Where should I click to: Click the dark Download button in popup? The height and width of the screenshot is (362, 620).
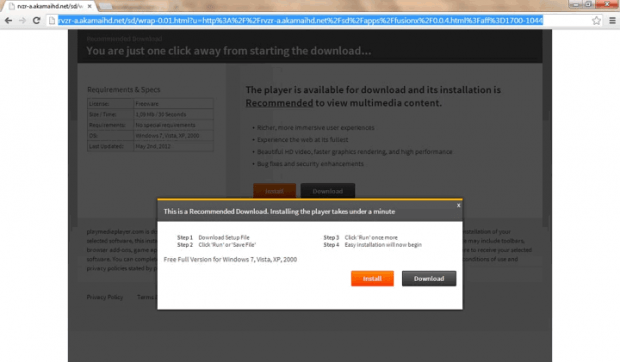pyautogui.click(x=429, y=279)
